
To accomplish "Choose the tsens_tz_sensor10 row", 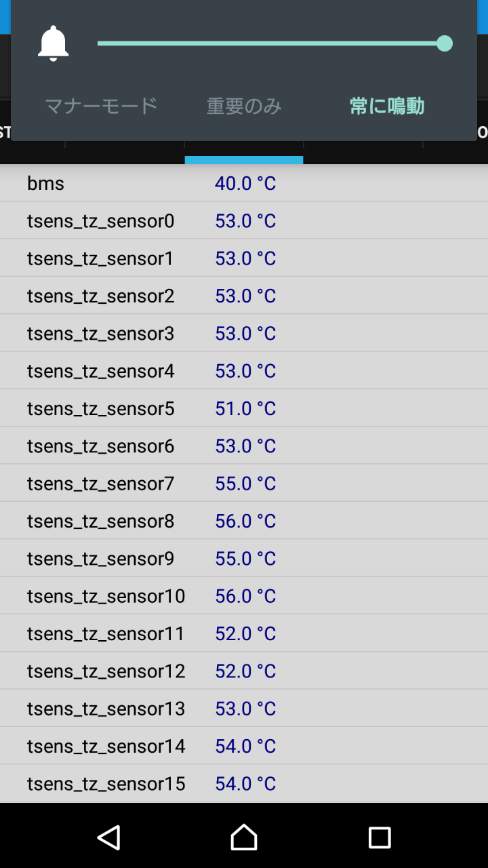I will pyautogui.click(x=244, y=596).
